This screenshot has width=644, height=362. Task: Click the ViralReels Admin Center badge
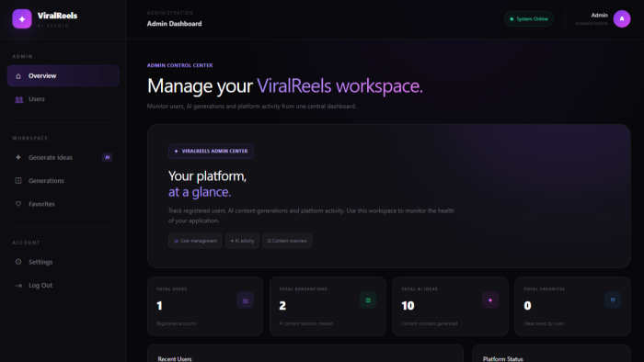[x=211, y=152]
